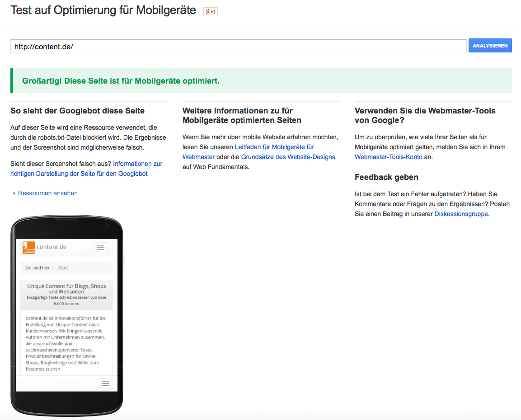Click 'Weitere Informationen zu für Mobilgeräte' heading
This screenshot has width=521, height=420.
click(x=242, y=115)
